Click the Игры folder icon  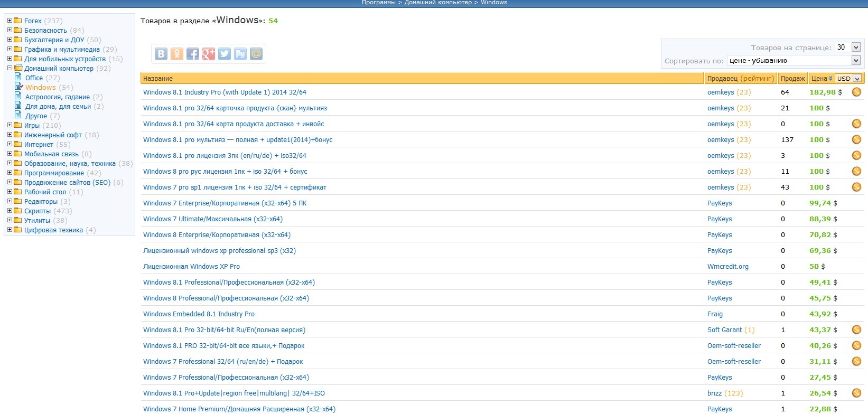click(x=18, y=125)
